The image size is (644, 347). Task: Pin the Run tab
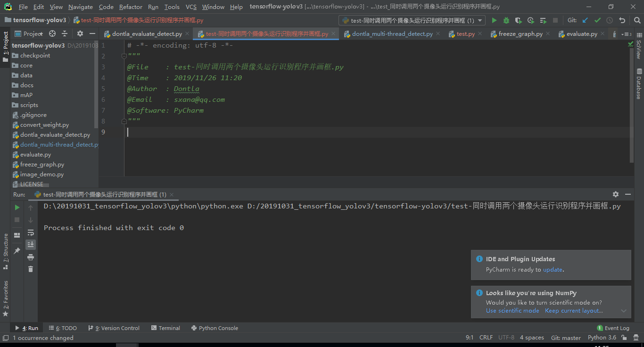coord(17,250)
